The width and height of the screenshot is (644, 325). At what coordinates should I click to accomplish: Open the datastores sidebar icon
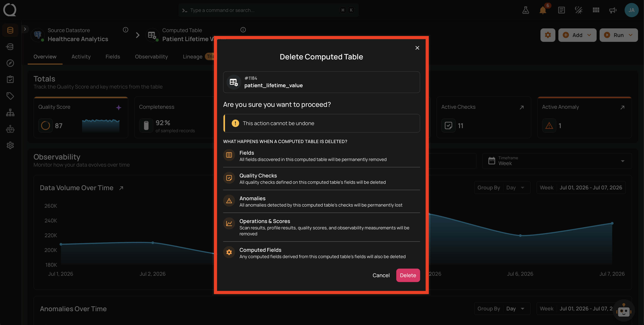10,30
